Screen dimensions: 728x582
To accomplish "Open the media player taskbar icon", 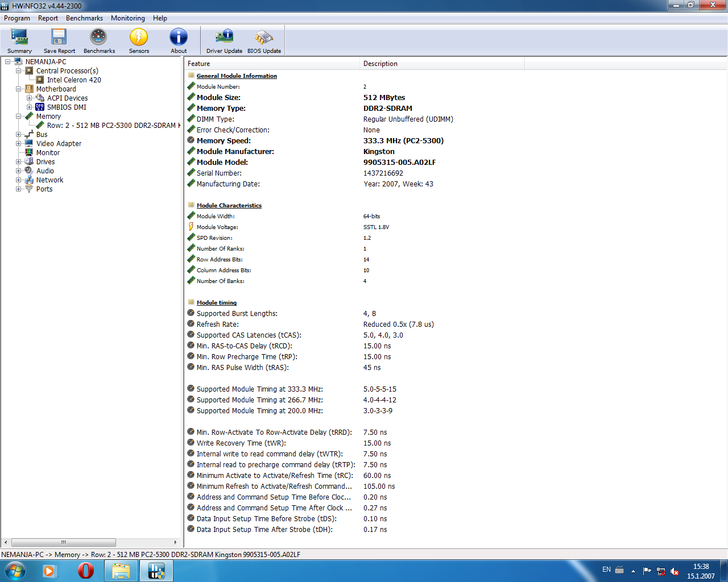I will coord(49,570).
